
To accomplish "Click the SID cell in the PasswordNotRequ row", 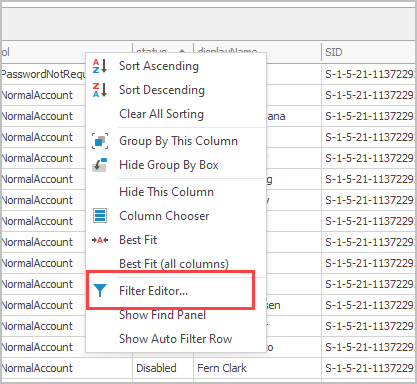I will pyautogui.click(x=369, y=74).
